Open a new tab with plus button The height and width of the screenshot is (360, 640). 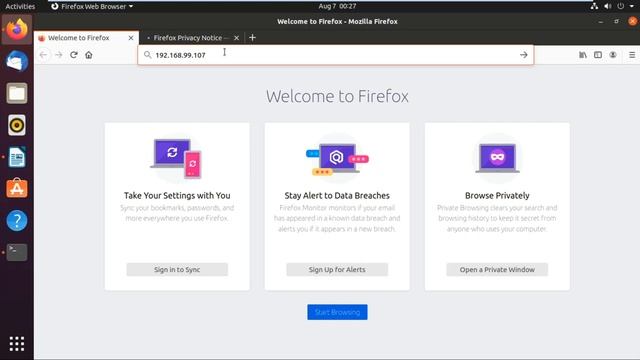[252, 38]
